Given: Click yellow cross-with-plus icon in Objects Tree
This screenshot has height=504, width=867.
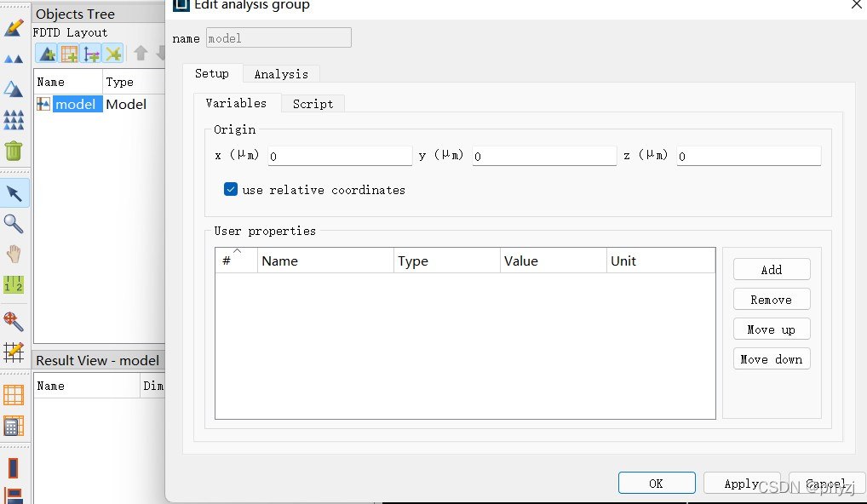Looking at the screenshot, I should pyautogui.click(x=113, y=54).
